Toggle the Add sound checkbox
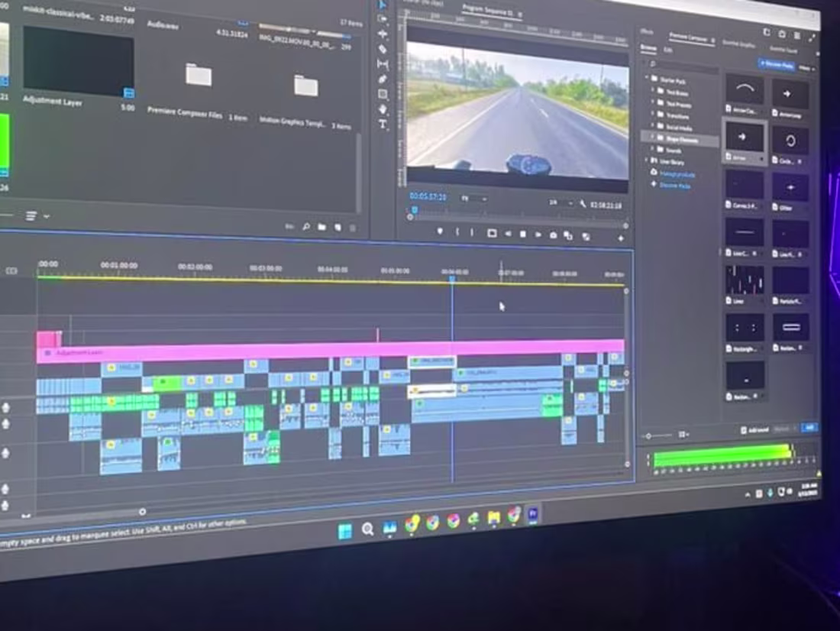The height and width of the screenshot is (631, 840). [744, 430]
